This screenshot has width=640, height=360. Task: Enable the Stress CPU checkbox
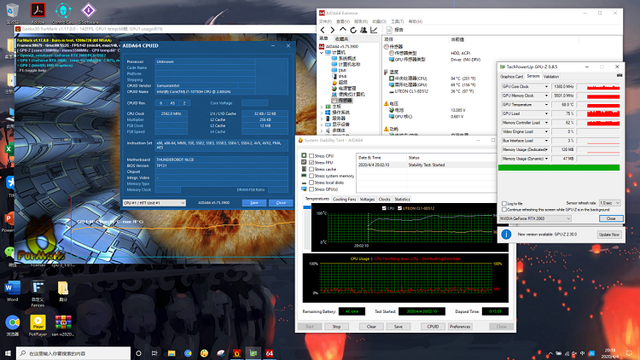(x=311, y=156)
